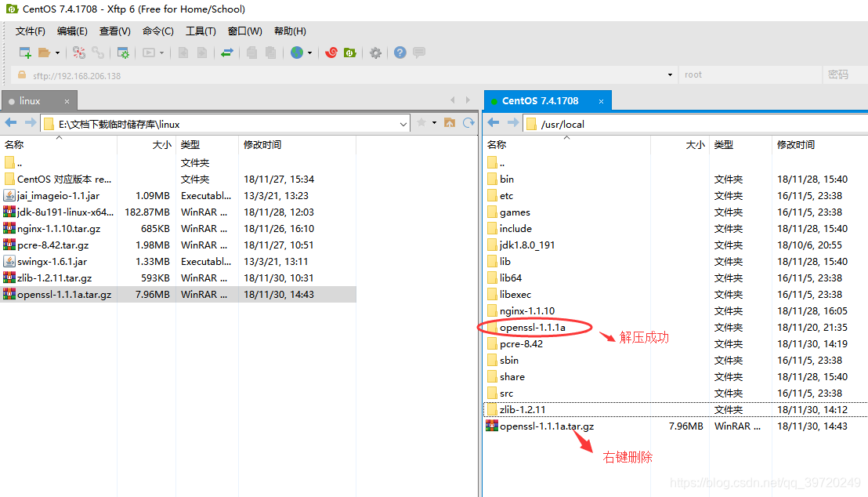Open Session Properties toolbar icon
This screenshot has width=868, height=497.
click(x=123, y=53)
